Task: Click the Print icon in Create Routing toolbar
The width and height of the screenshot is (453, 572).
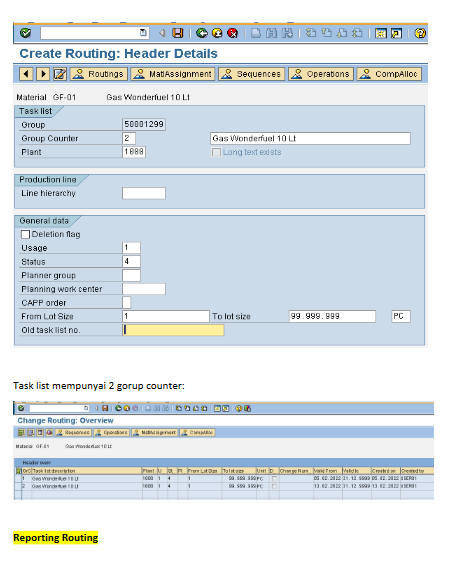Action: coord(256,33)
